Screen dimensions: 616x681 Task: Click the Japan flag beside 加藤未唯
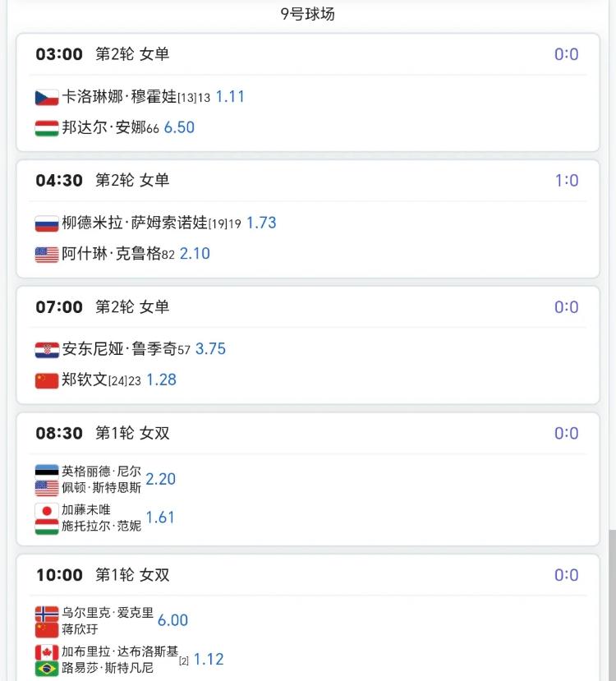(x=47, y=511)
